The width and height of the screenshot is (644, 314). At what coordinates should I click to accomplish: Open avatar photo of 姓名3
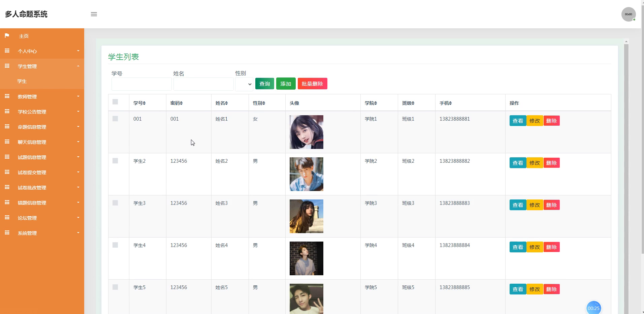[307, 216]
